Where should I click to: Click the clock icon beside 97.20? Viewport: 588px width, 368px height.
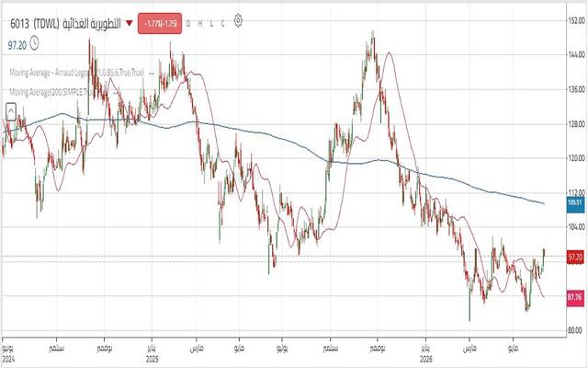(x=34, y=43)
